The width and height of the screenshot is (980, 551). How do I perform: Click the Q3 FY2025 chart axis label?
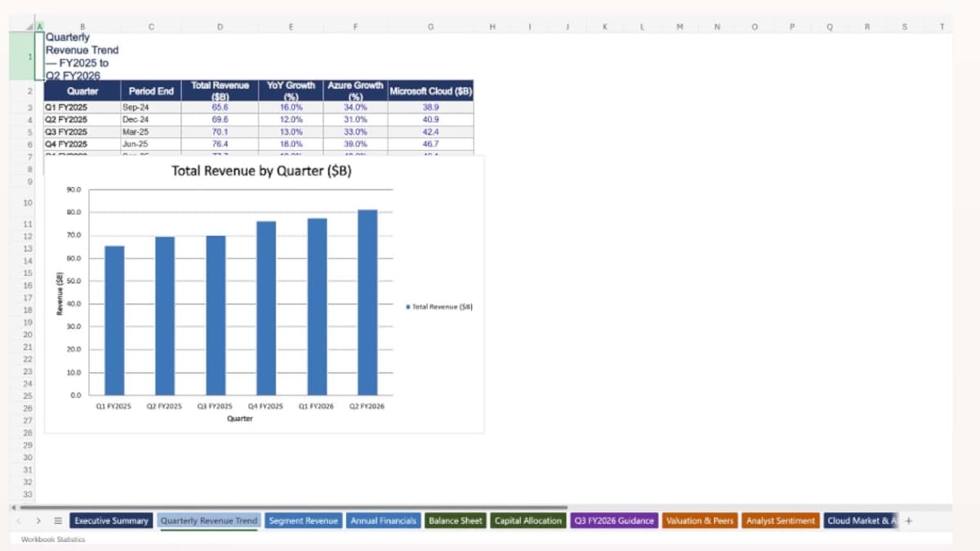click(216, 406)
